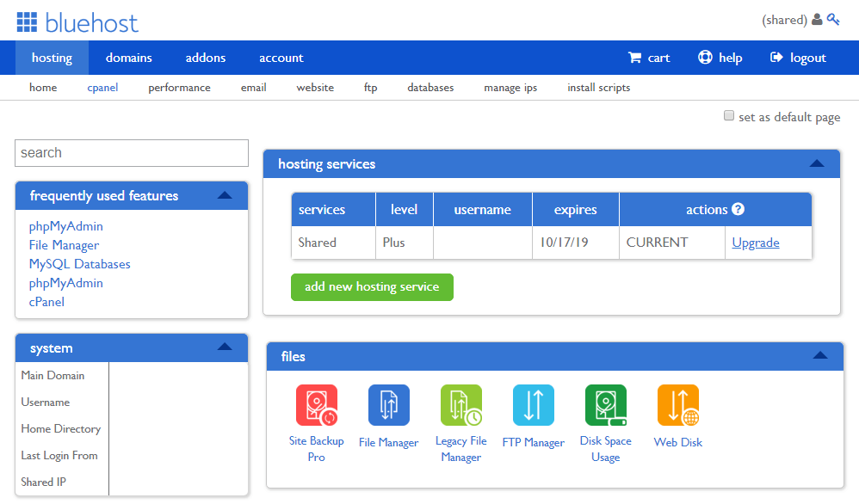Select the Plus level cell
The image size is (859, 504).
pyautogui.click(x=405, y=243)
